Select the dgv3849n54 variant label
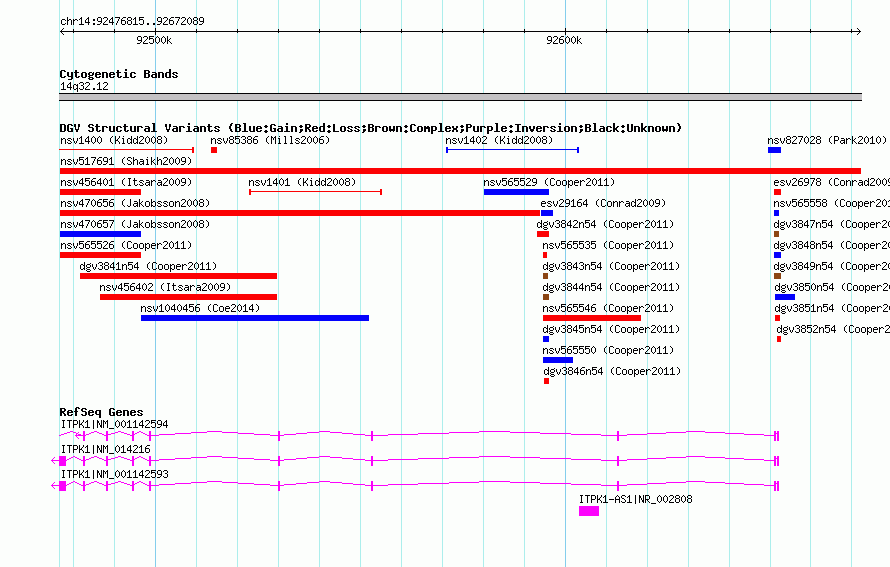 (832, 266)
